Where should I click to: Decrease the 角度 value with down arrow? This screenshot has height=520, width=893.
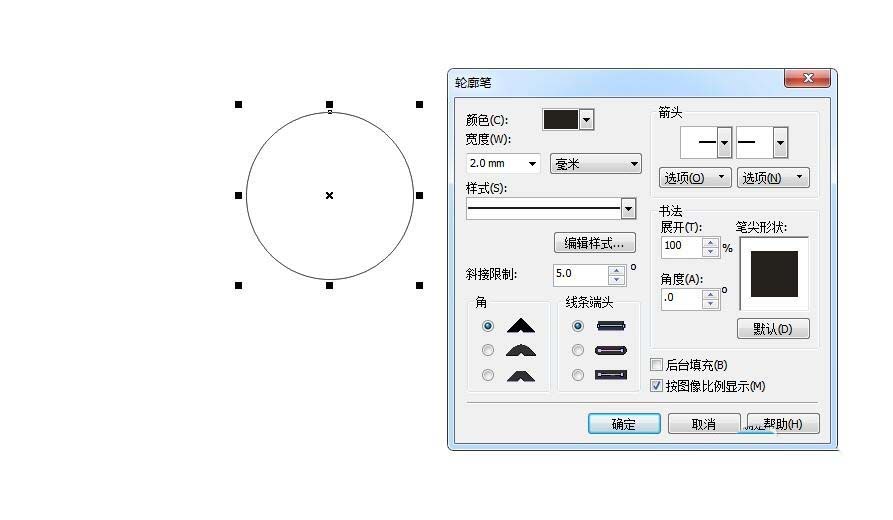pyautogui.click(x=710, y=304)
